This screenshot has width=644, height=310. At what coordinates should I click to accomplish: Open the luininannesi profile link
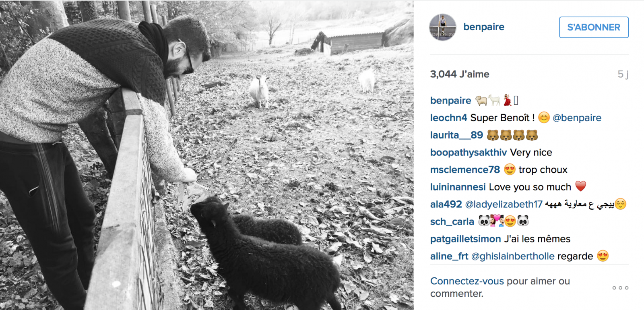[x=458, y=187]
